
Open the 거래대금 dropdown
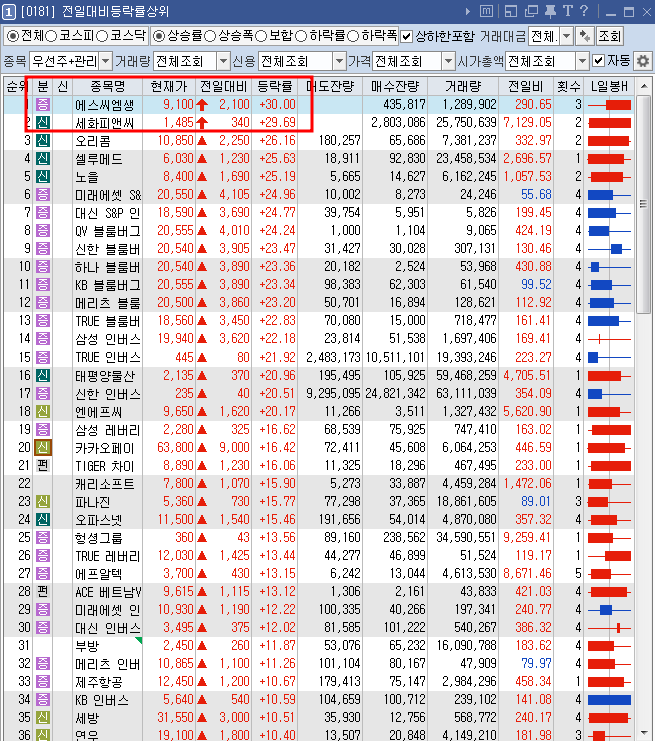pos(566,36)
